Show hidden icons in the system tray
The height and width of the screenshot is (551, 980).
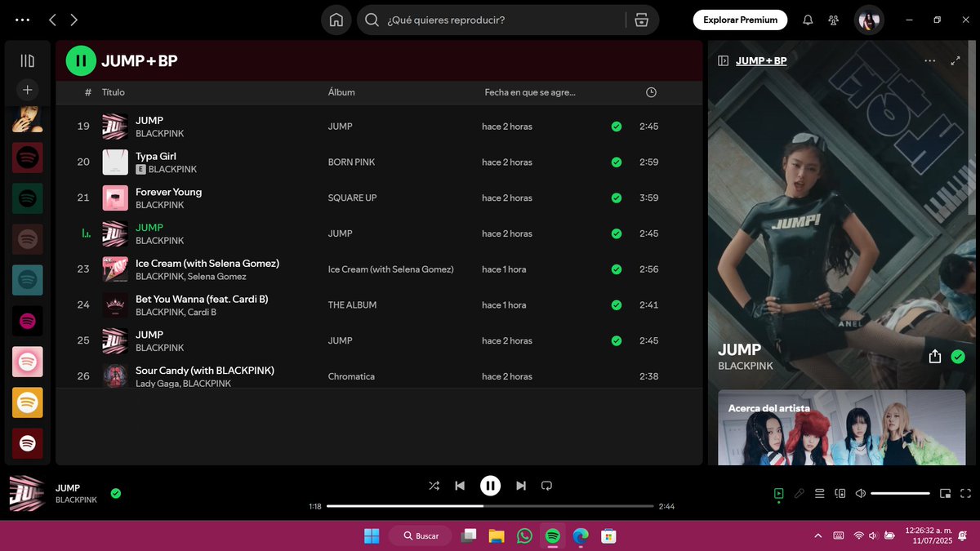818,535
